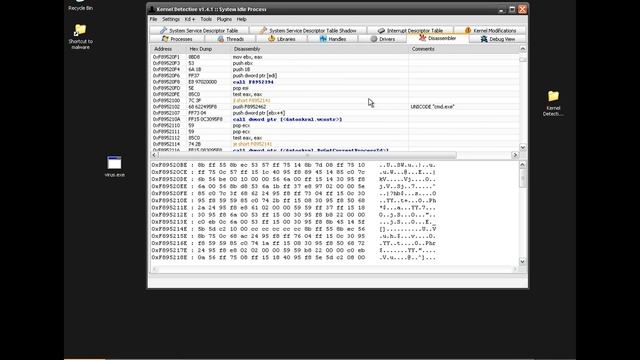Click disassembly list scroll down arrow

click(x=523, y=147)
